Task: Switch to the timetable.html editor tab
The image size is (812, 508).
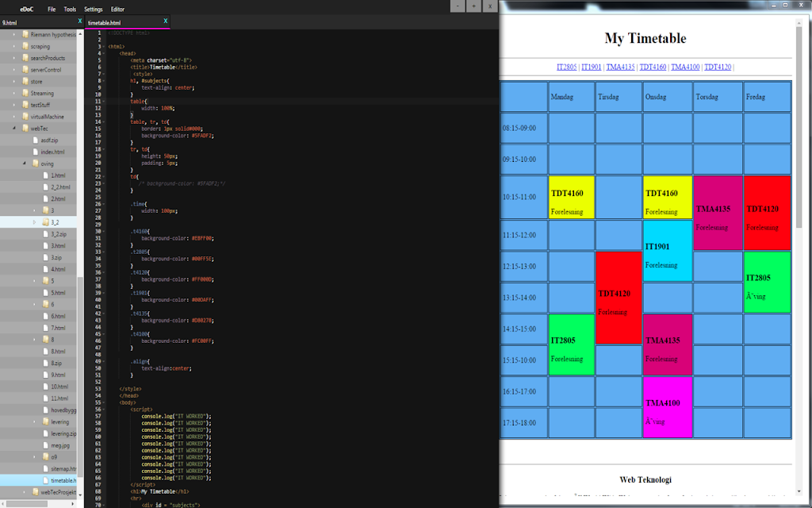Action: pyautogui.click(x=128, y=22)
